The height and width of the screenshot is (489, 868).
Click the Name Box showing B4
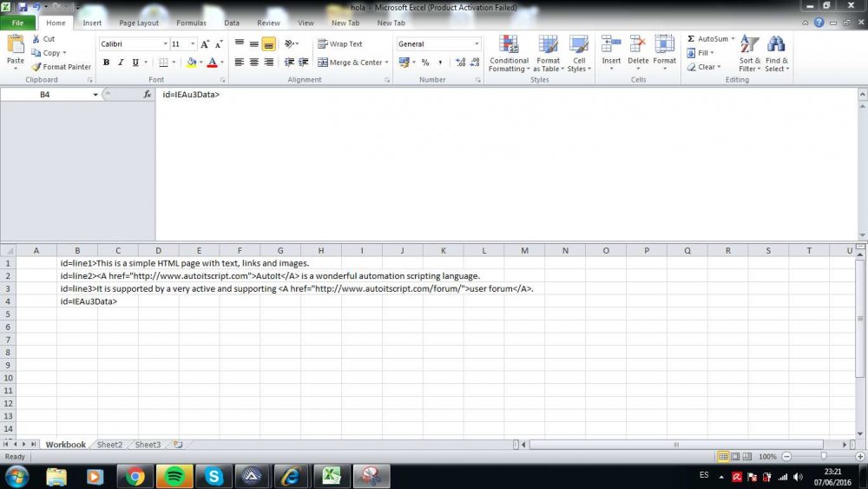pyautogui.click(x=45, y=95)
